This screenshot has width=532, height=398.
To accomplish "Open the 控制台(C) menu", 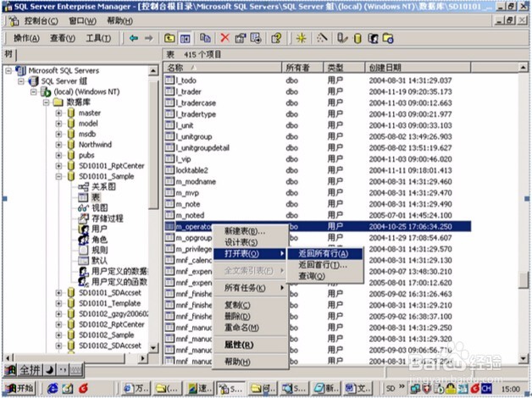I will (x=41, y=21).
